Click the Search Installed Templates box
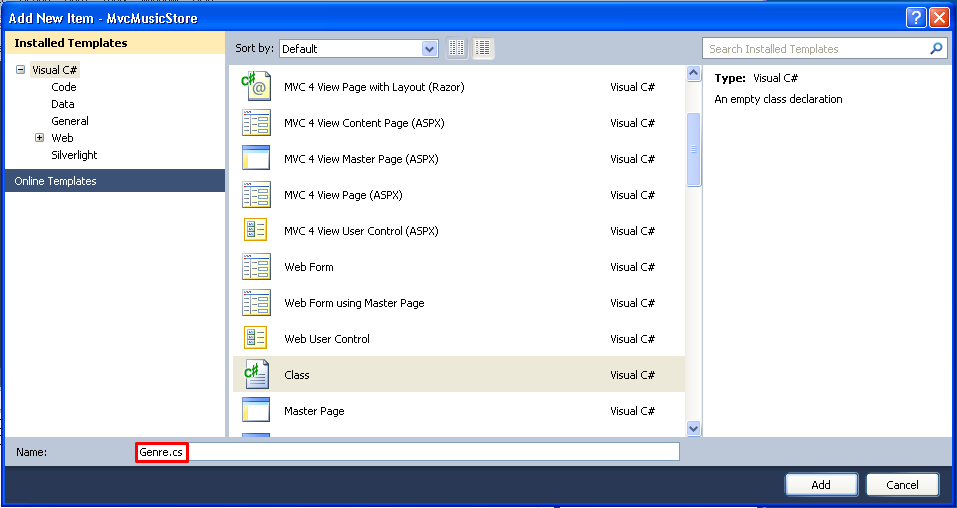 point(825,49)
